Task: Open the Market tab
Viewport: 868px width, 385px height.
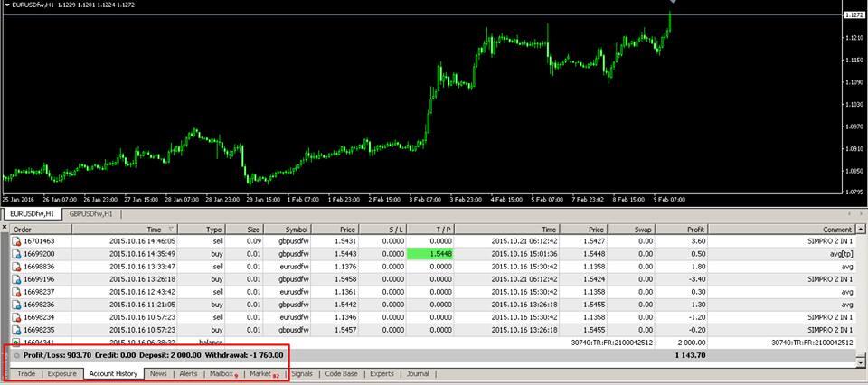Action: [x=263, y=374]
